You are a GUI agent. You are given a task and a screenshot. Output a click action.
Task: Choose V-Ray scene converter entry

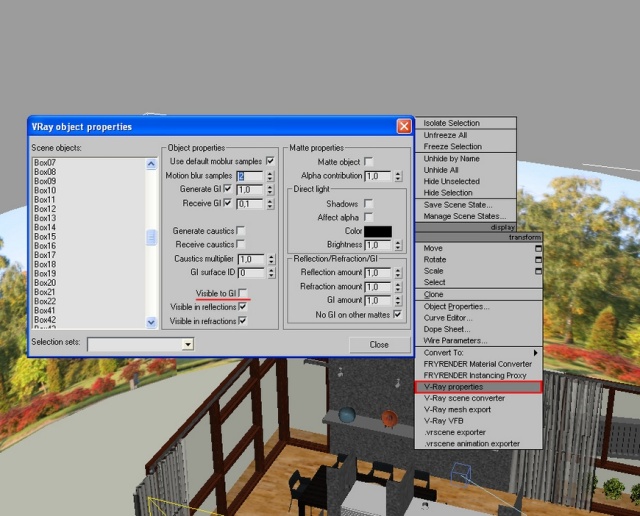coord(478,398)
